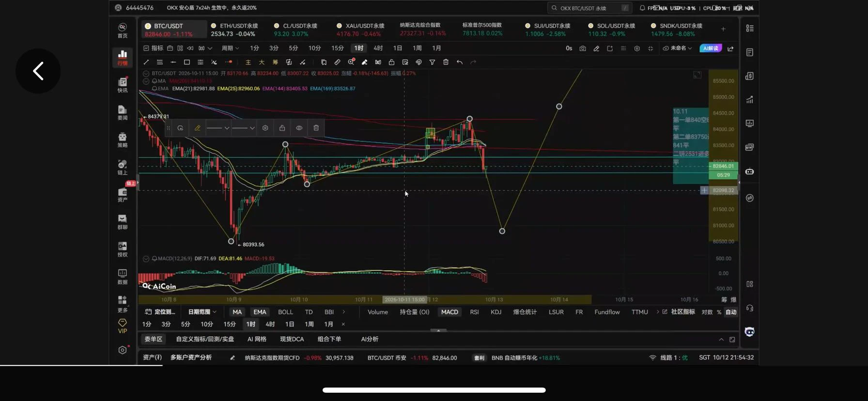
Task: Expand the 周期 period dropdown
Action: (x=230, y=48)
